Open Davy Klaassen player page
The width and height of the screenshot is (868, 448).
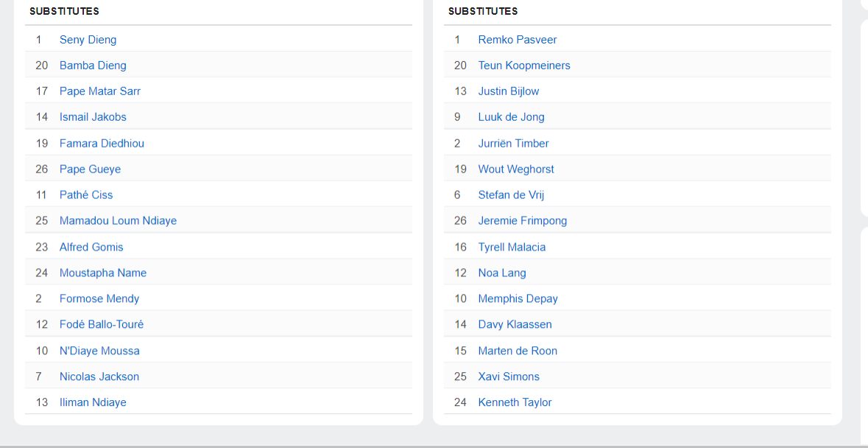tap(515, 325)
